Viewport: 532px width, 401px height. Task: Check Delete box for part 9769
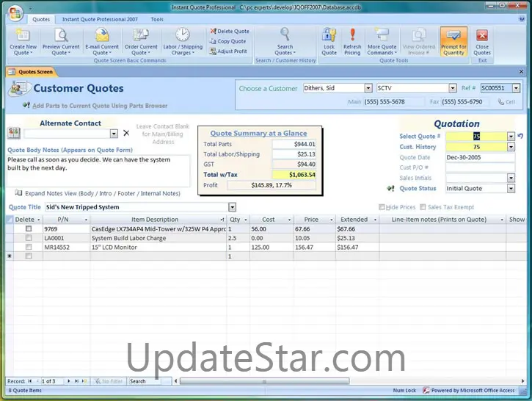click(29, 229)
